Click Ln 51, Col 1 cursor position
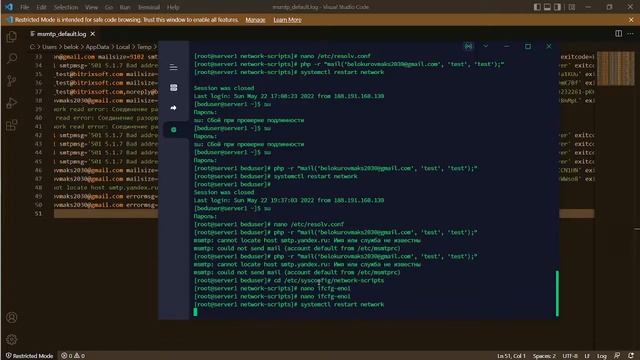 (511, 356)
